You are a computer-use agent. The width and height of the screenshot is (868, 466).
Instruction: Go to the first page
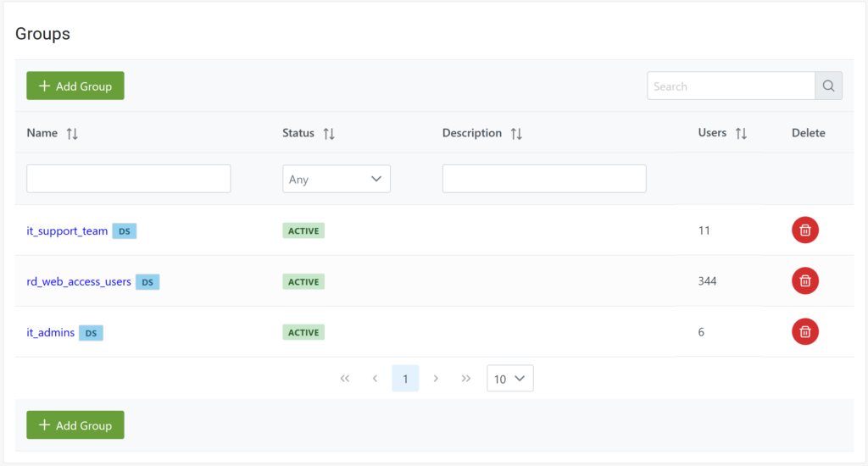coord(344,379)
